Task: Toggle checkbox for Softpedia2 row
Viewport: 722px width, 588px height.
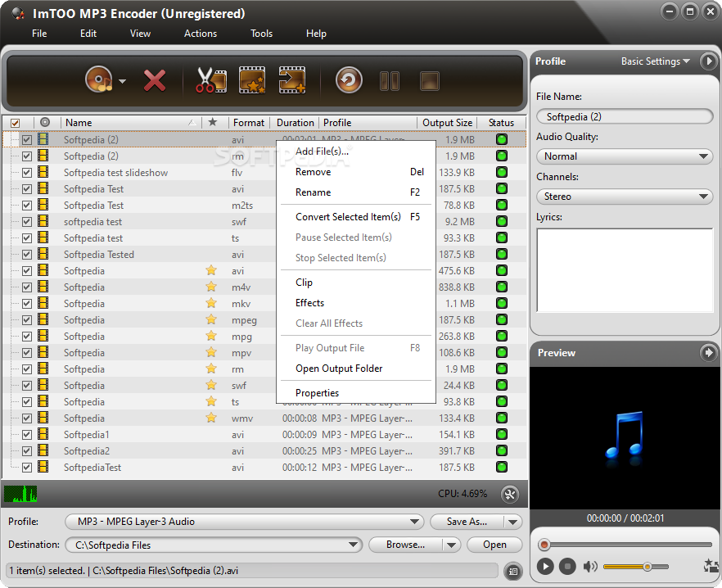Action: 27,451
